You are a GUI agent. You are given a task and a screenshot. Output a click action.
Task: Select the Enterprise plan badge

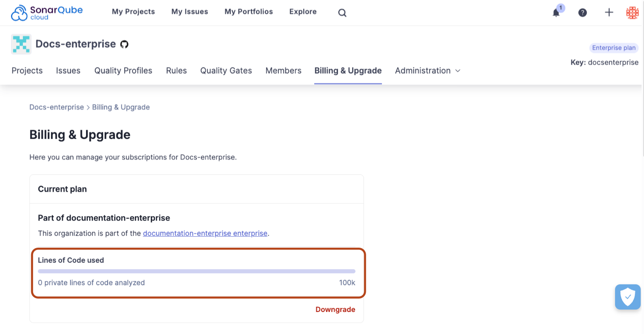coord(614,48)
